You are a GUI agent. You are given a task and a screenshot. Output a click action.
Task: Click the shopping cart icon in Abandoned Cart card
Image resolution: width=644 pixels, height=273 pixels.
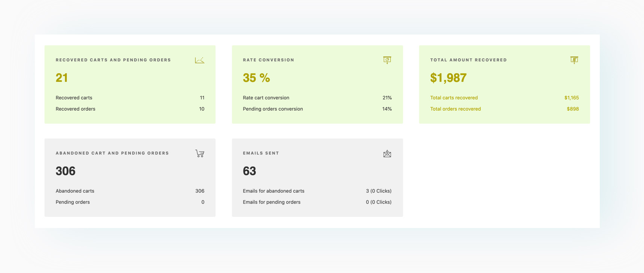[200, 153]
